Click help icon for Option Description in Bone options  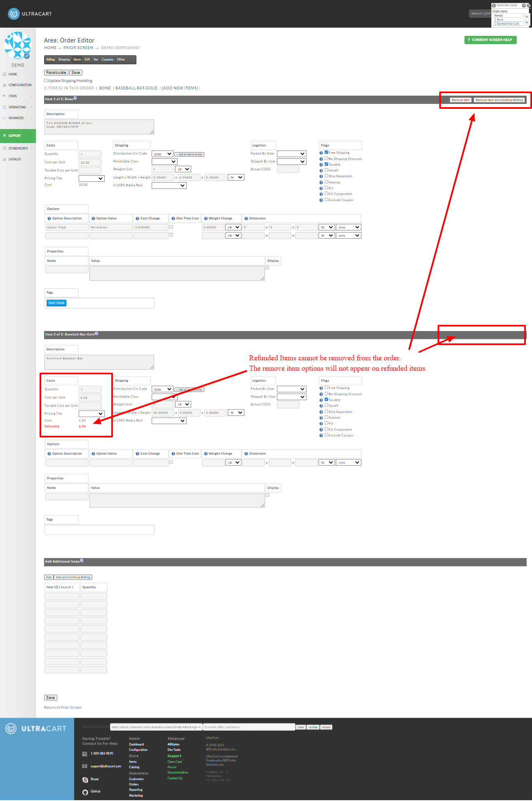49,218
